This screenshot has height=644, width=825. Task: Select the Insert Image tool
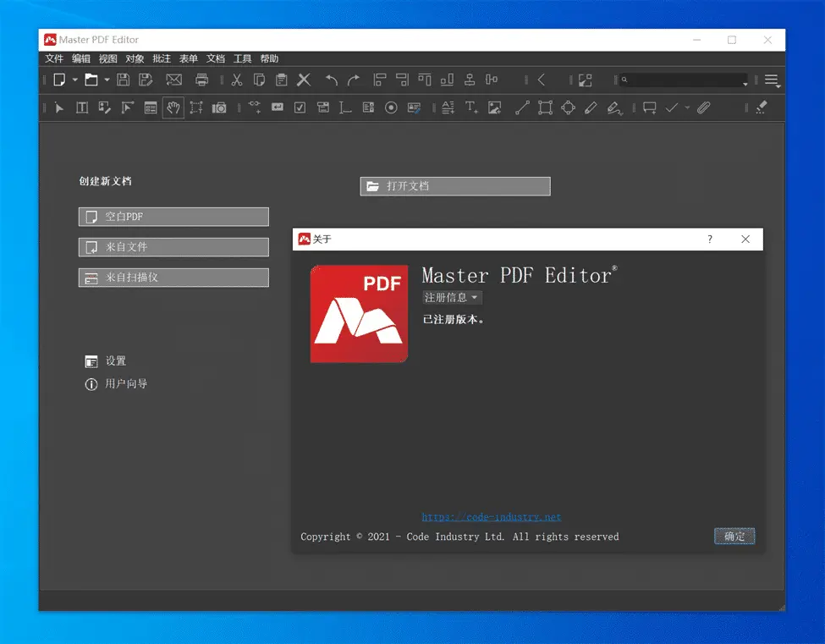point(495,107)
